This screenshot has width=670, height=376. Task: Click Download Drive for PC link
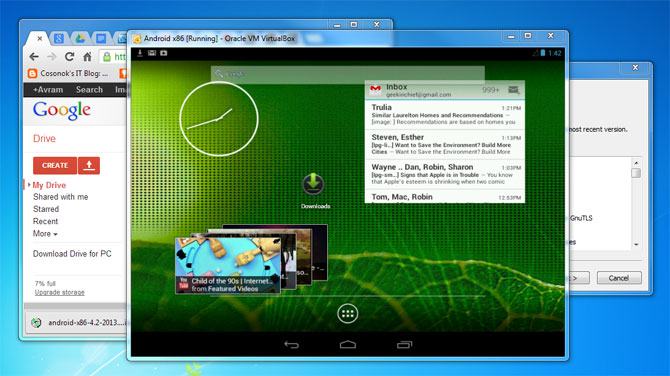[x=72, y=254]
